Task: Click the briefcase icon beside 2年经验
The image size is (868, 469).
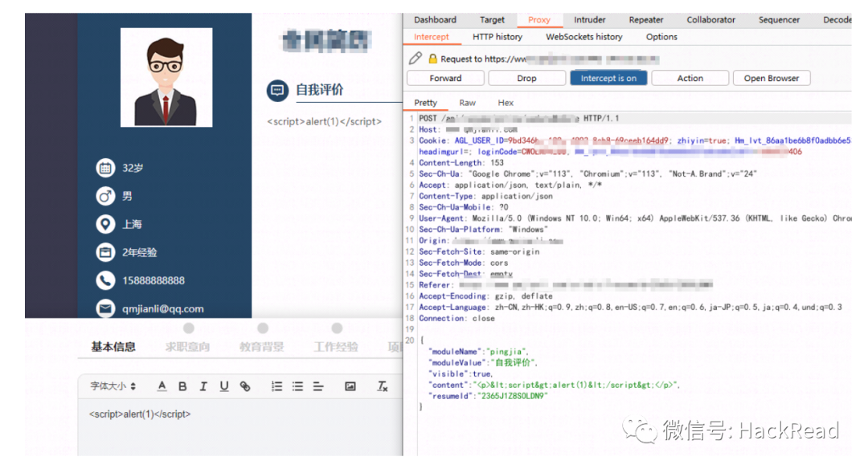Action: click(x=105, y=252)
